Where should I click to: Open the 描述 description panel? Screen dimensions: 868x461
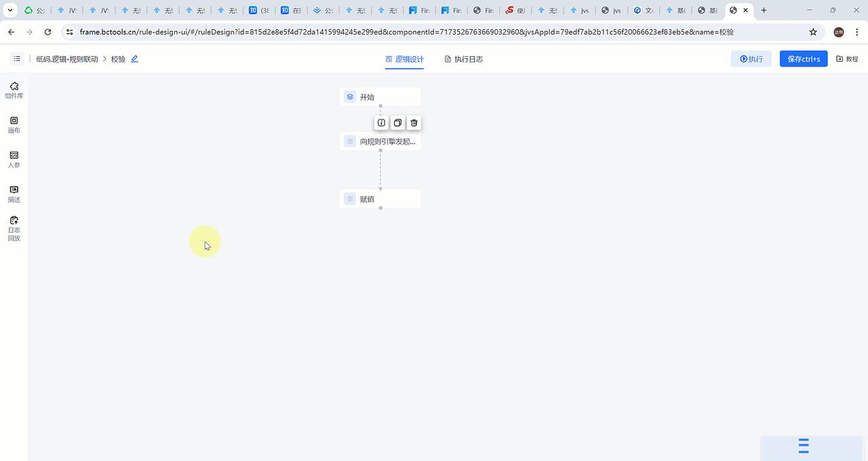pos(14,195)
